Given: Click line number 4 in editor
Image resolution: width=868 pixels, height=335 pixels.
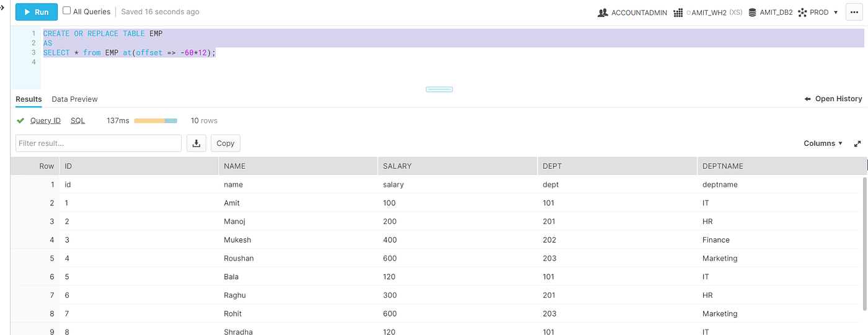Looking at the screenshot, I should pos(33,62).
